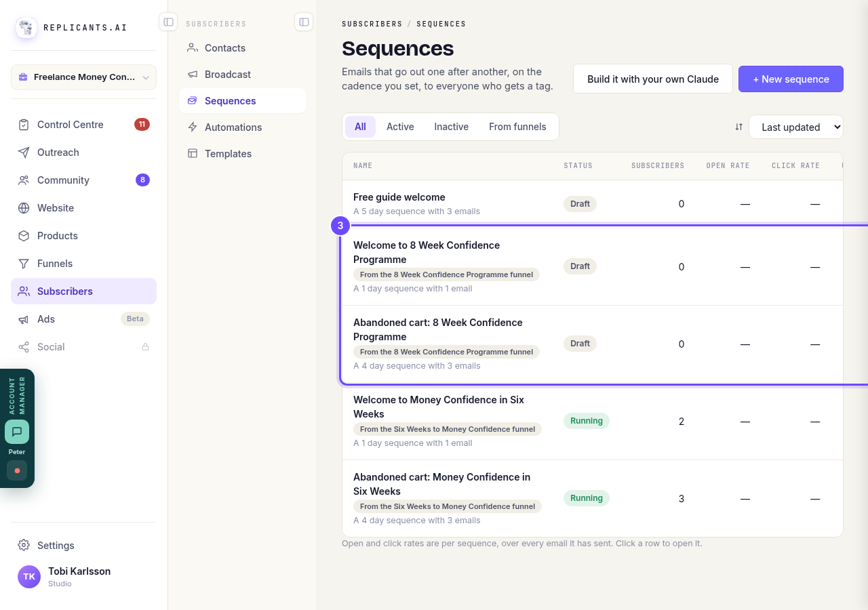Toggle sort direction arrows icon
Image resolution: width=868 pixels, height=610 pixels.
pos(739,127)
